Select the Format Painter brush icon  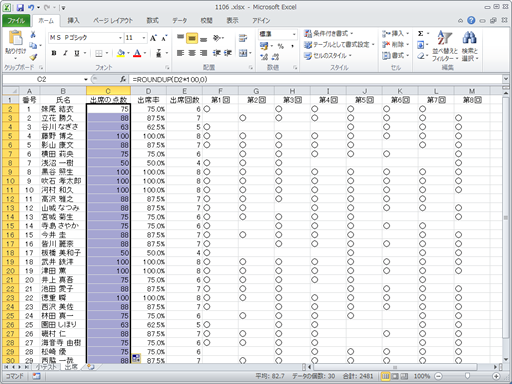33,57
